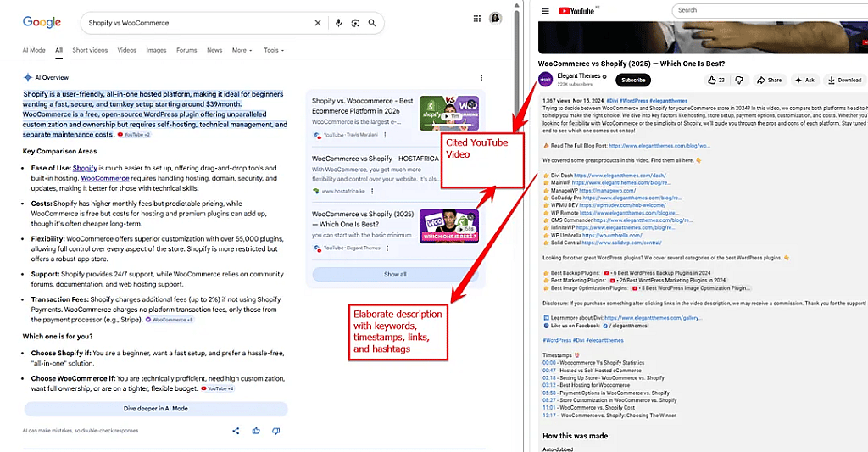This screenshot has height=452, width=868.
Task: Open options for the hostafrica.ke source
Action: [372, 191]
